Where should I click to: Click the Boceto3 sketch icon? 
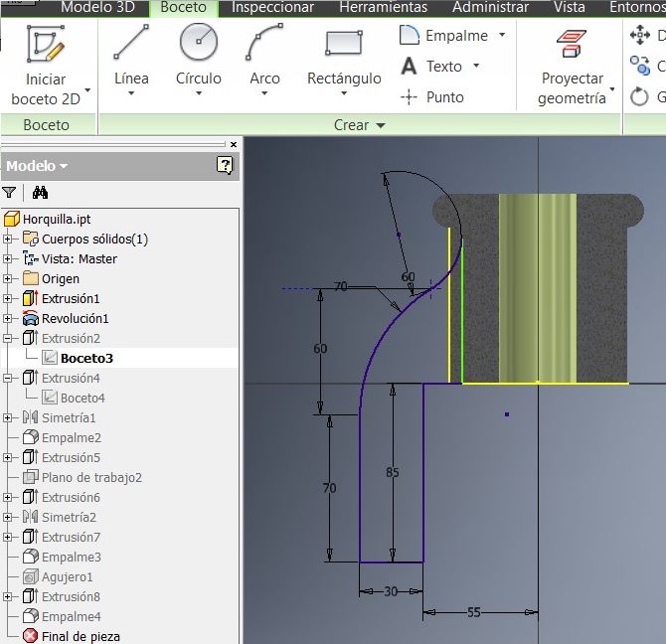coord(50,358)
